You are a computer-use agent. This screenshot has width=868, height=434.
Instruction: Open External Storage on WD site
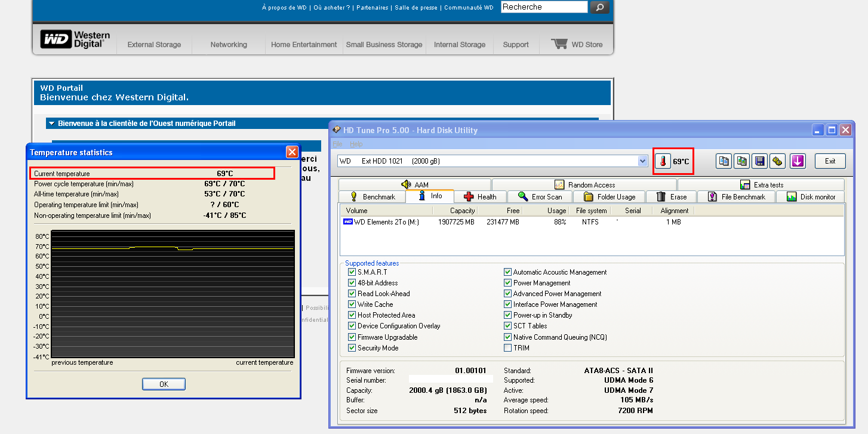pyautogui.click(x=154, y=45)
